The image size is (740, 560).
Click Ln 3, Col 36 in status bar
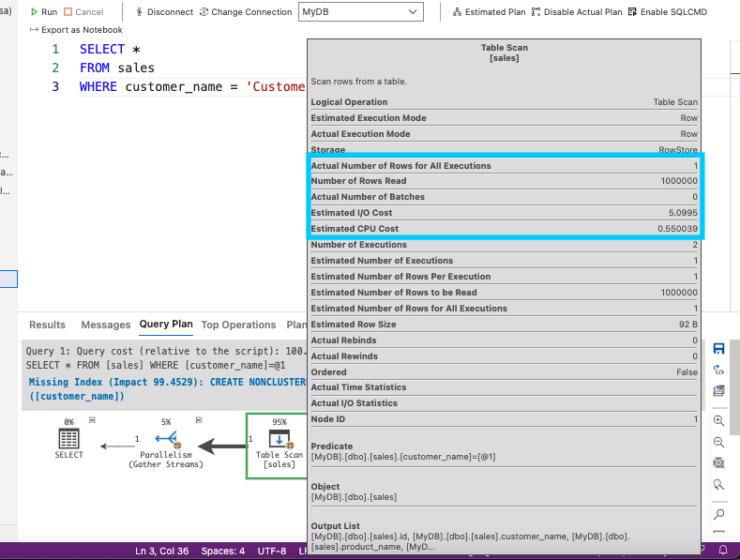pos(162,551)
